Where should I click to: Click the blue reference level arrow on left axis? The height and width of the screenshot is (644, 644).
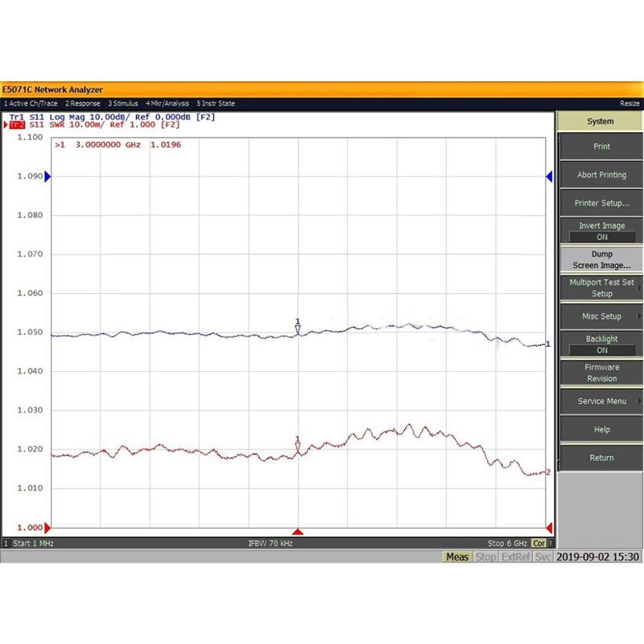point(48,175)
